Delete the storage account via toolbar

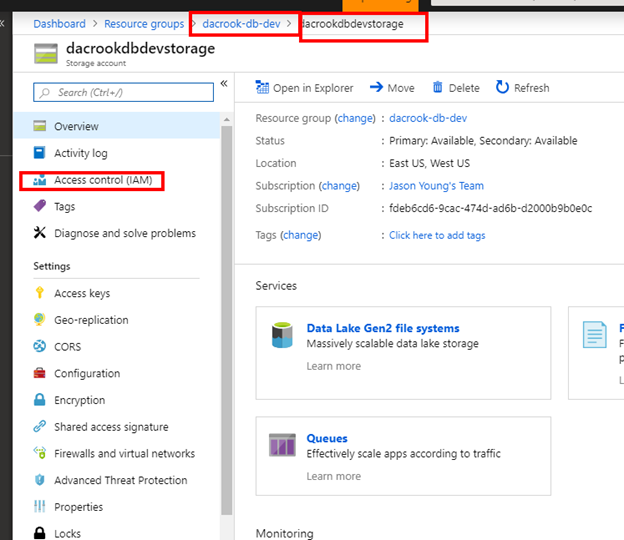[x=456, y=88]
